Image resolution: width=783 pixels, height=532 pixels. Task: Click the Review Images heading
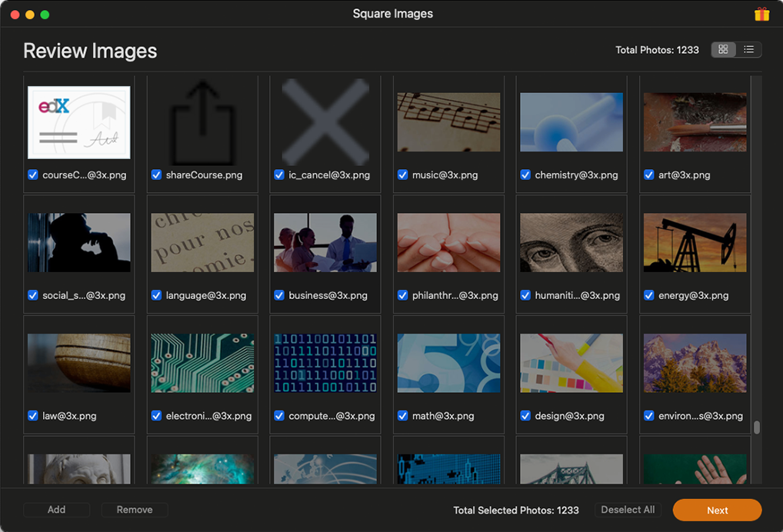(x=90, y=51)
